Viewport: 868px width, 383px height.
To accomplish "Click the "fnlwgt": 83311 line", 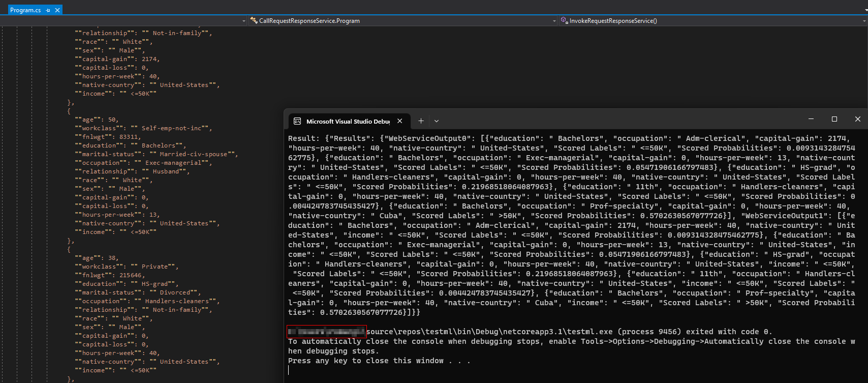I will 108,137.
